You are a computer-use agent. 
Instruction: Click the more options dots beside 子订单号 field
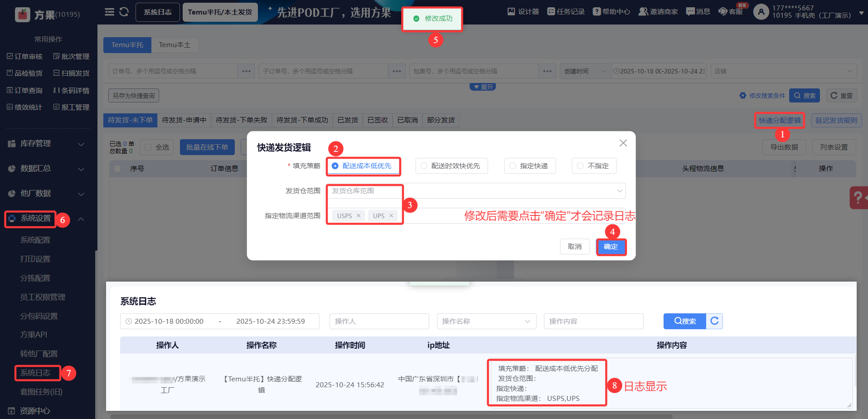pos(397,71)
